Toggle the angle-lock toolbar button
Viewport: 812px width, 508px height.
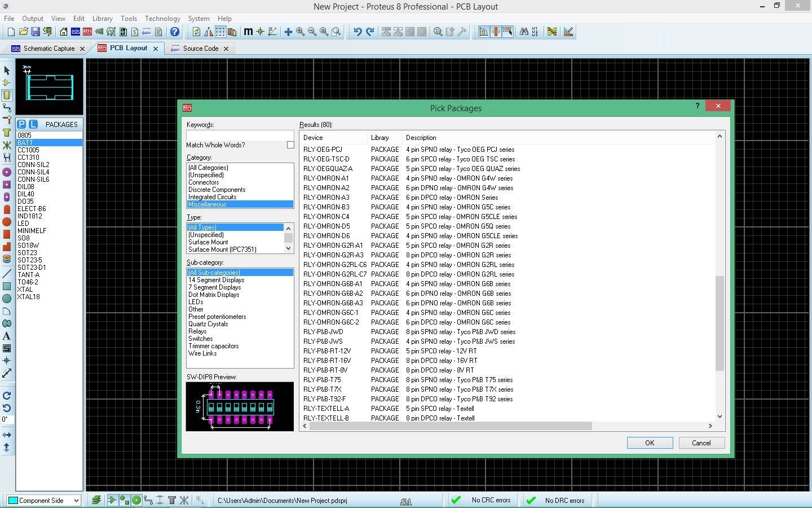click(483, 32)
